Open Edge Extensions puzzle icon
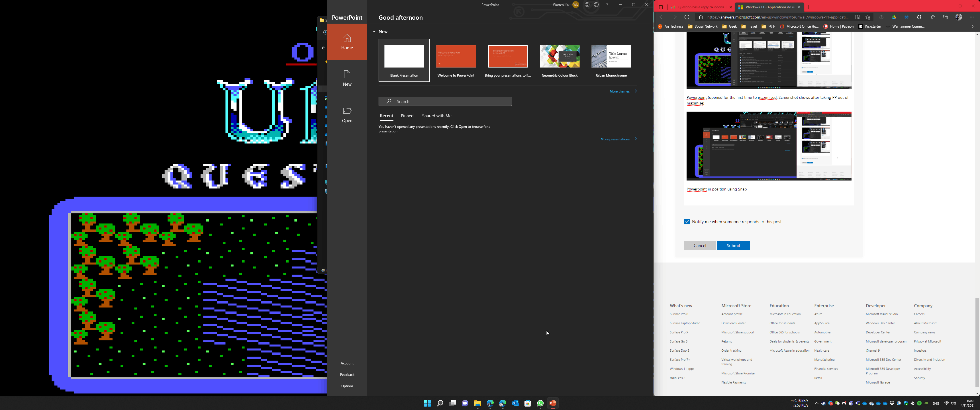 click(x=919, y=17)
